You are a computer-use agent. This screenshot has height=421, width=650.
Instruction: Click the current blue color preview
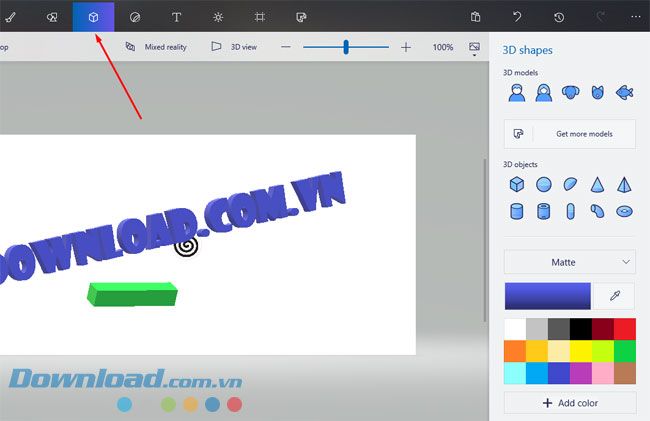tap(548, 296)
